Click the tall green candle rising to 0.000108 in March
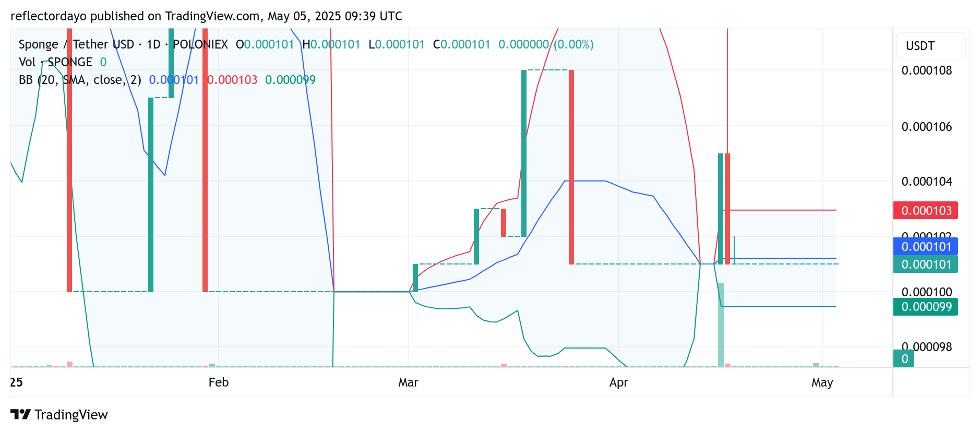This screenshot has height=433, width=980. click(x=524, y=153)
